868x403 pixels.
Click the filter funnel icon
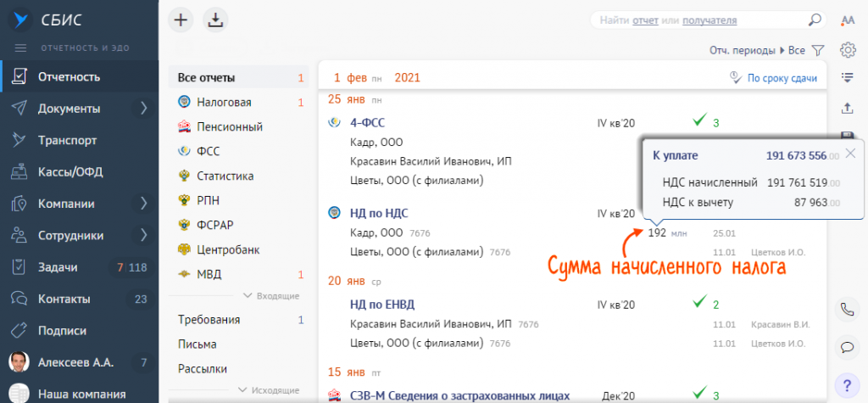pos(818,51)
